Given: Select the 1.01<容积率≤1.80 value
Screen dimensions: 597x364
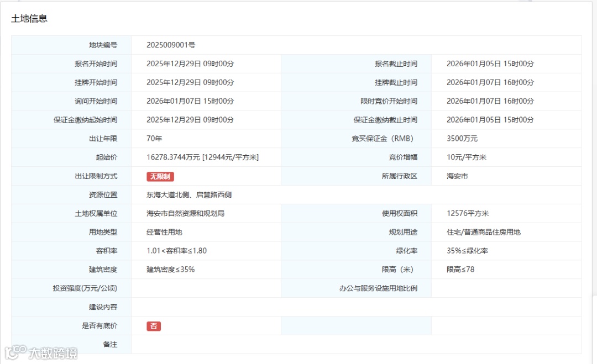Looking at the screenshot, I should tap(177, 251).
